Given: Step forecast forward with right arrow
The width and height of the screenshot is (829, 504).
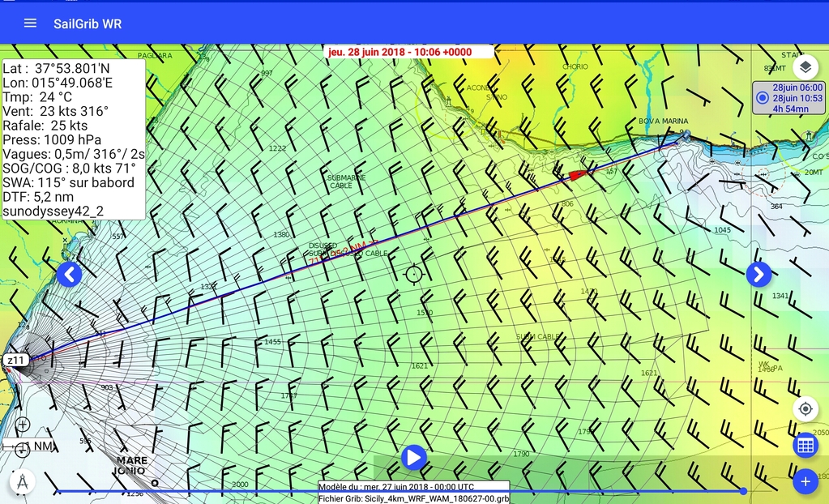Looking at the screenshot, I should coord(758,275).
